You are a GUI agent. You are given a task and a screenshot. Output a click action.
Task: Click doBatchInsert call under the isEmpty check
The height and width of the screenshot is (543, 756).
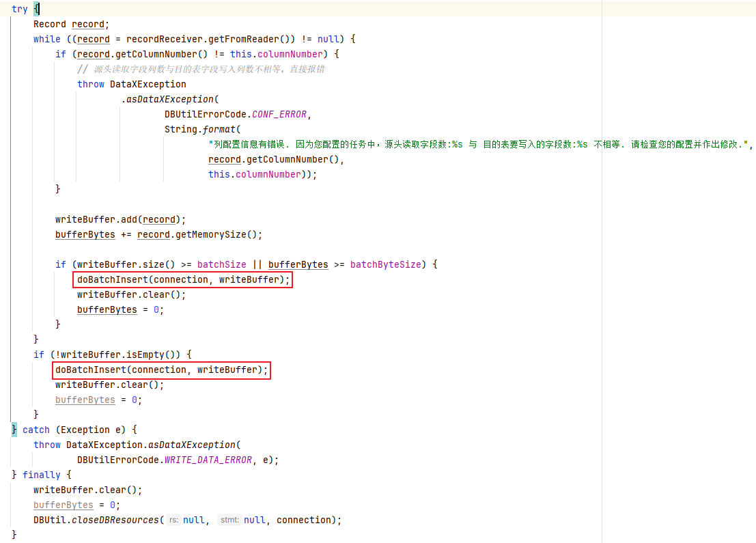click(x=162, y=370)
